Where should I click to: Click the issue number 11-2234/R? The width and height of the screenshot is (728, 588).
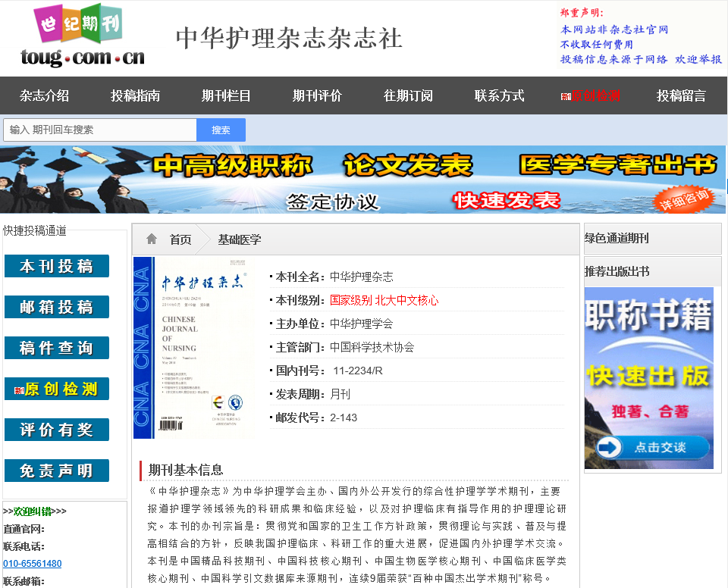pos(358,371)
